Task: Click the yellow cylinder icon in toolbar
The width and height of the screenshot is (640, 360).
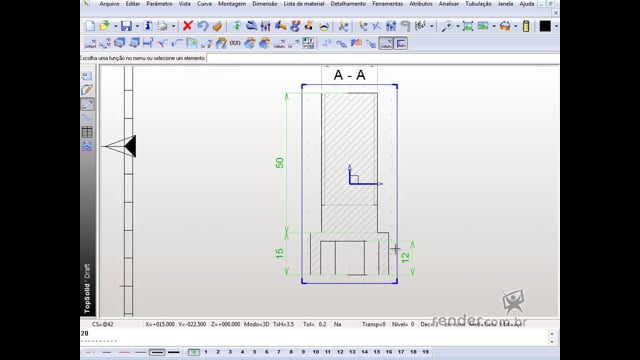Action: click(526, 26)
